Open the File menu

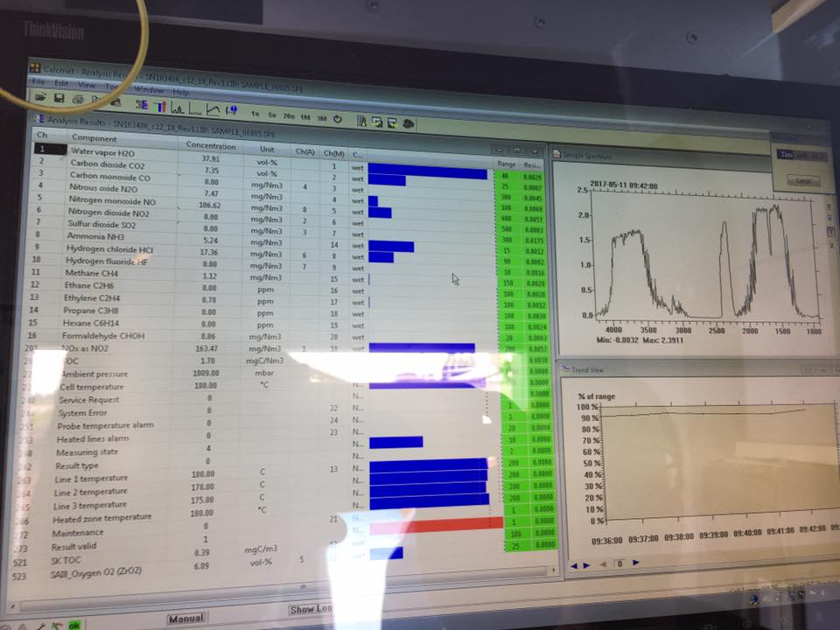tap(38, 81)
